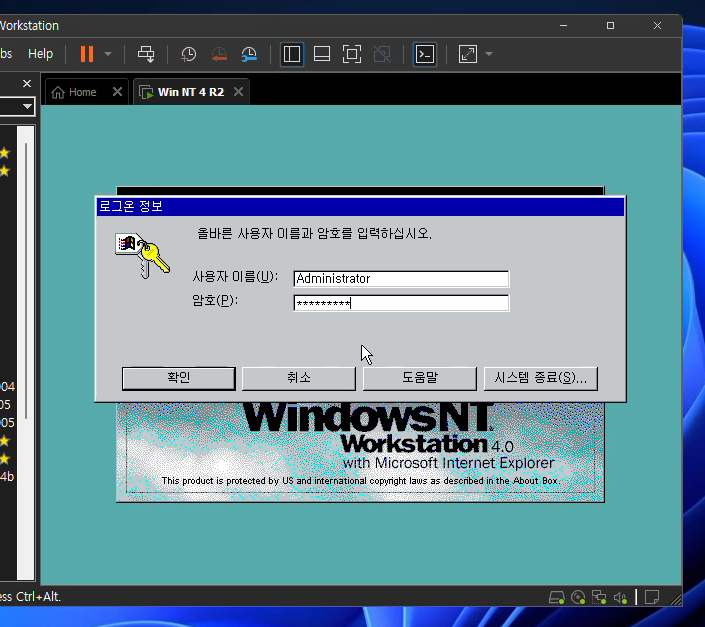The height and width of the screenshot is (627, 705).
Task: Open the library search dropdown
Action: [x=27, y=107]
